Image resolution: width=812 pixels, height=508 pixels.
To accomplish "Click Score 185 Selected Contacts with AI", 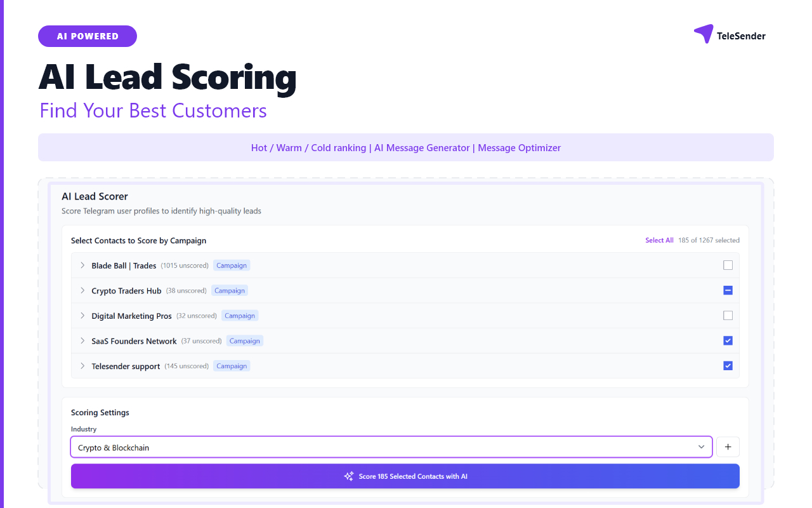I will (405, 476).
